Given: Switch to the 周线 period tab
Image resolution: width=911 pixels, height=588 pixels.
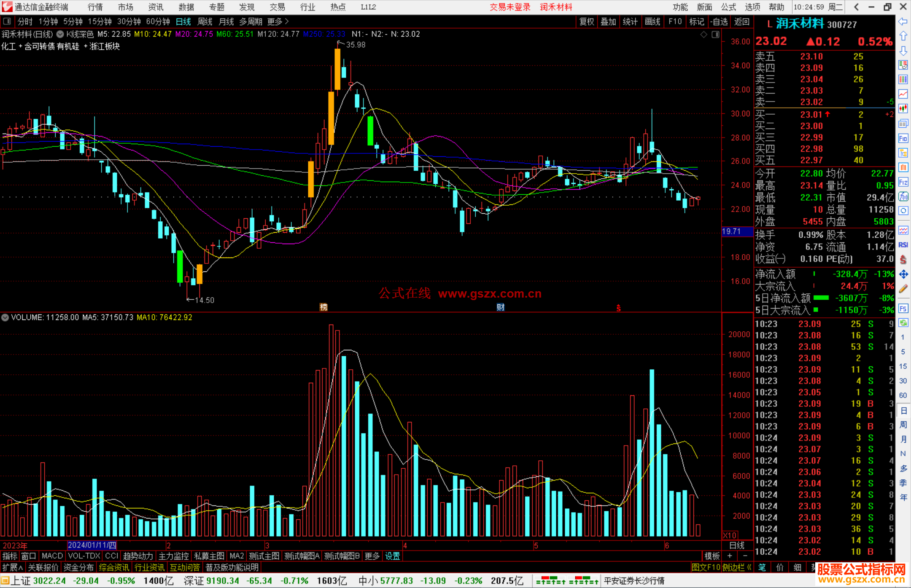Looking at the screenshot, I should pos(205,21).
